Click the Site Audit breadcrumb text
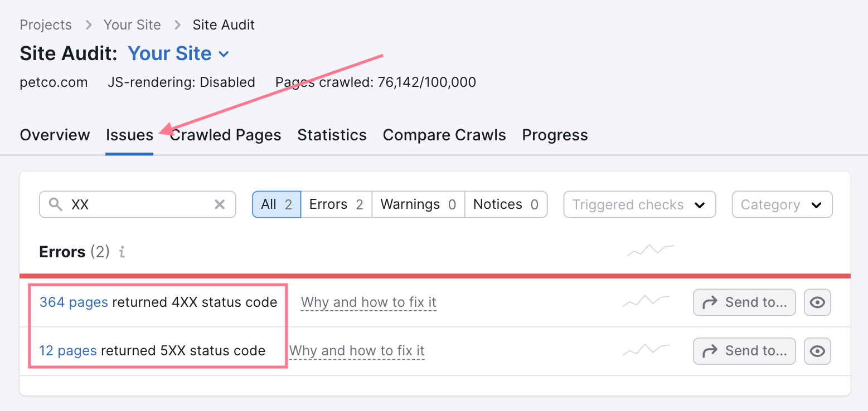The height and width of the screenshot is (411, 868). (x=224, y=25)
